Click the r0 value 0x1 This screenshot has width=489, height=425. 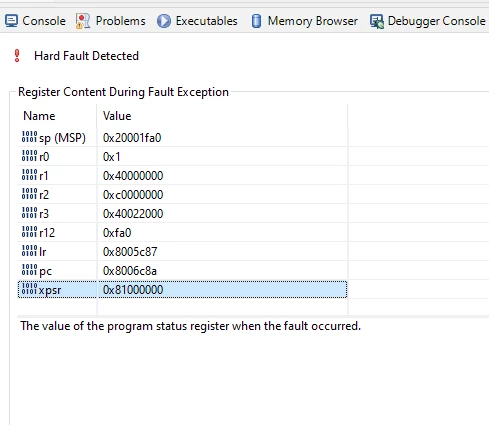[111, 157]
